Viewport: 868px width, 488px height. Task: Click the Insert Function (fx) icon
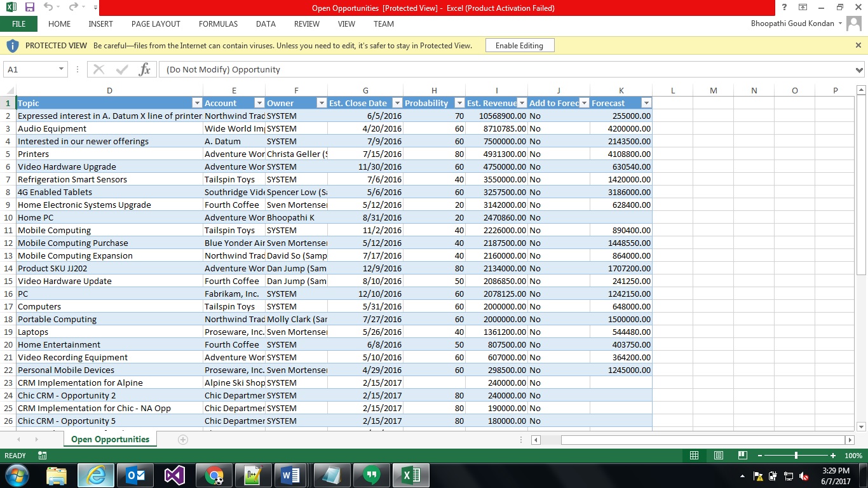pyautogui.click(x=144, y=69)
